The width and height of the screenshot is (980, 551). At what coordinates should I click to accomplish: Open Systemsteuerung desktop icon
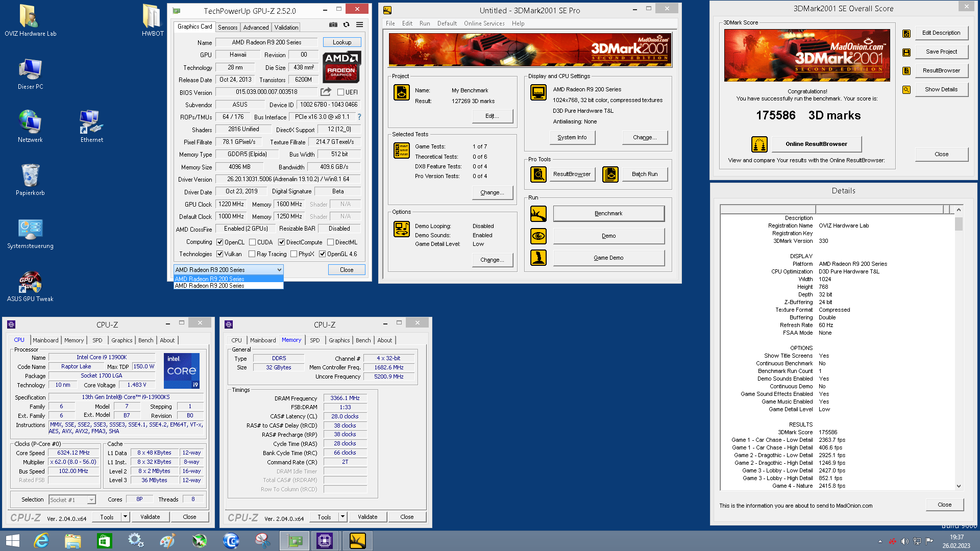pos(30,234)
